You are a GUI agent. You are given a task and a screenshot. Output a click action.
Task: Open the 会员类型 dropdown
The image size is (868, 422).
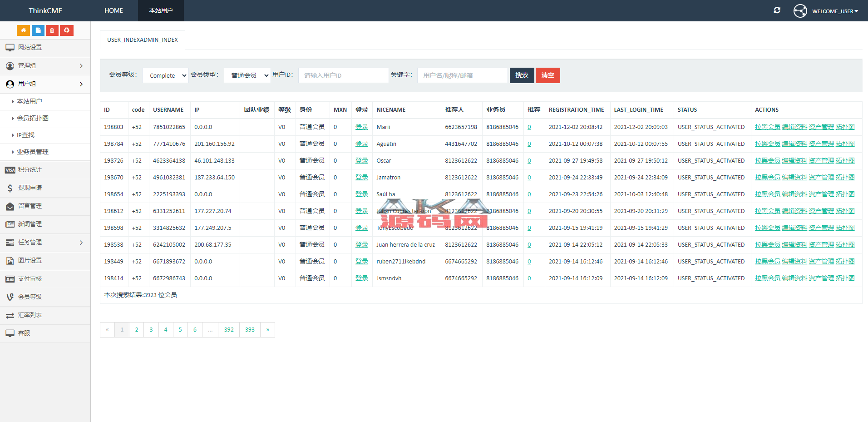247,75
